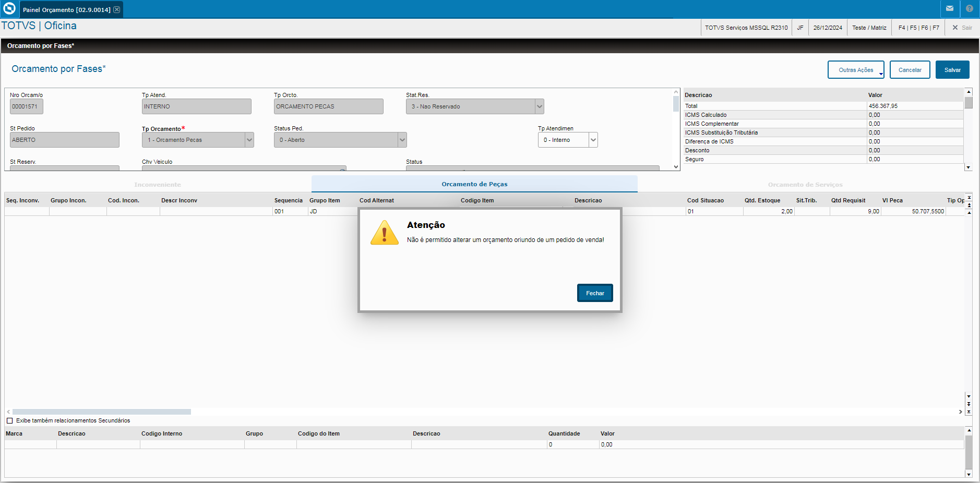
Task: Click Sair to exit the application
Action: point(962,28)
